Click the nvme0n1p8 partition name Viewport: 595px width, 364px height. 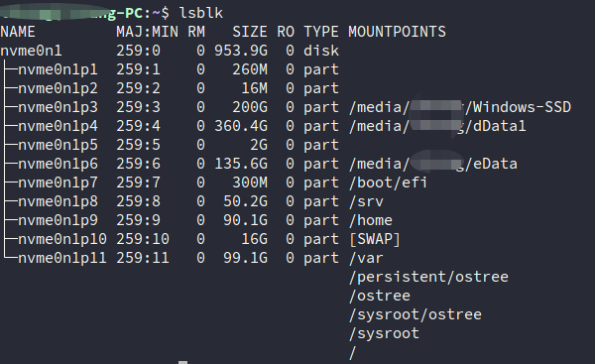59,201
